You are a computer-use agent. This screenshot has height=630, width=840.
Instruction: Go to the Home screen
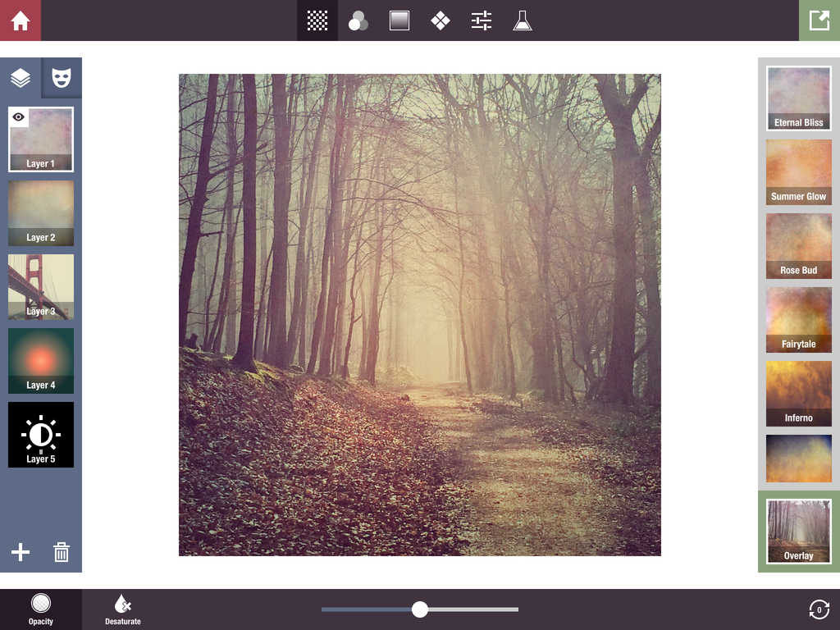point(21,21)
